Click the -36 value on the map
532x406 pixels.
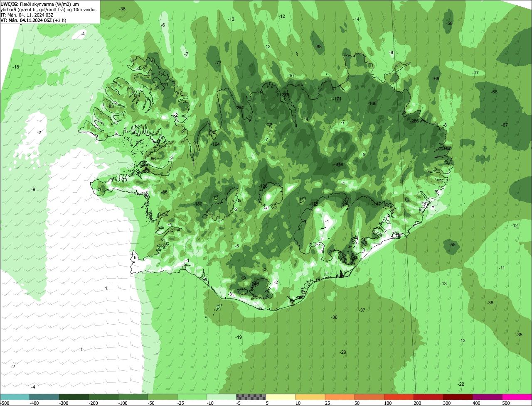tap(334, 318)
